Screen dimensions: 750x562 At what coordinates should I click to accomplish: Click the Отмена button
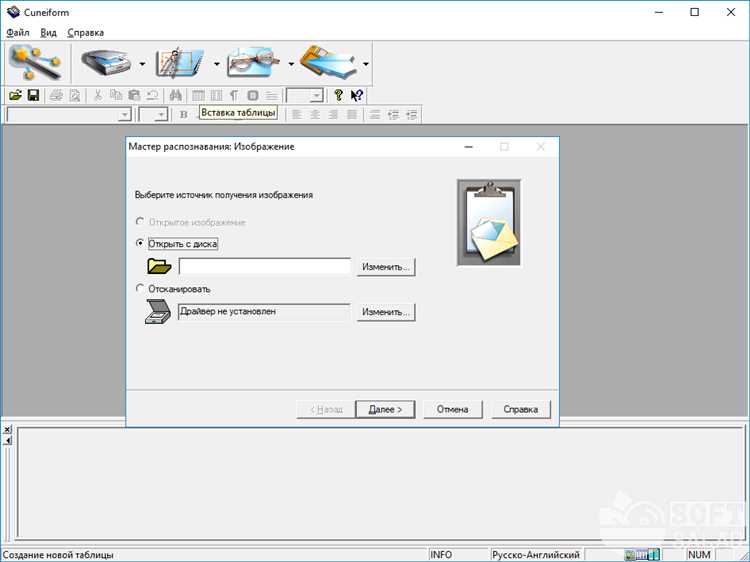452,409
